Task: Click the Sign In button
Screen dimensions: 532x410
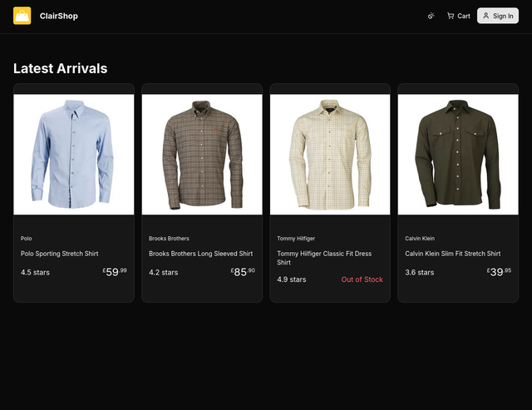Action: tap(498, 16)
